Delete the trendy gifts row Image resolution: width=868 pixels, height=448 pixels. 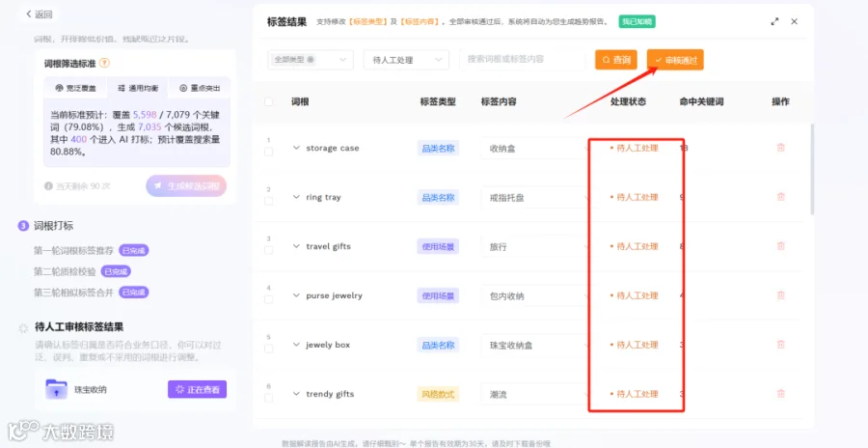(x=780, y=394)
